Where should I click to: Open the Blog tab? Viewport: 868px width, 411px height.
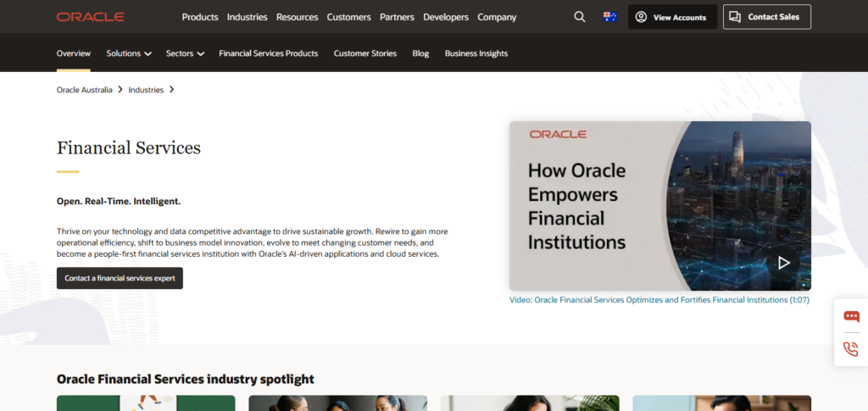click(x=420, y=53)
